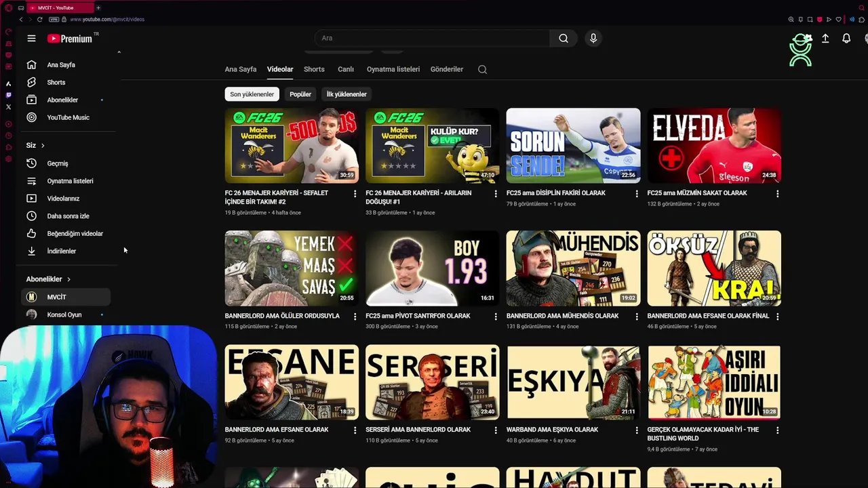
Task: Open Daha sonra izle list
Action: [x=65, y=216]
